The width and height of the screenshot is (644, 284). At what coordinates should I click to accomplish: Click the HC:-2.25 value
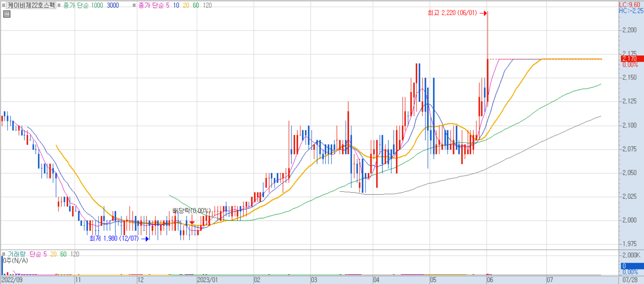[631, 11]
